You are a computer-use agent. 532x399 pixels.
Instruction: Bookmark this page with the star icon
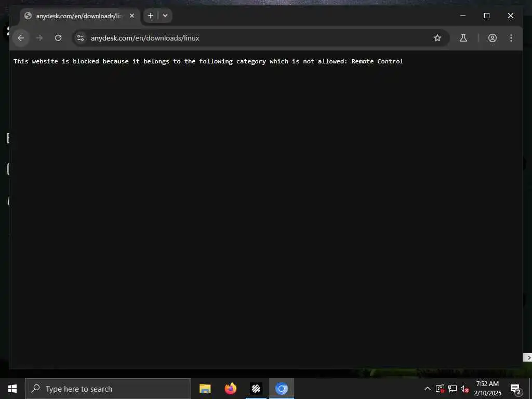[x=437, y=38]
